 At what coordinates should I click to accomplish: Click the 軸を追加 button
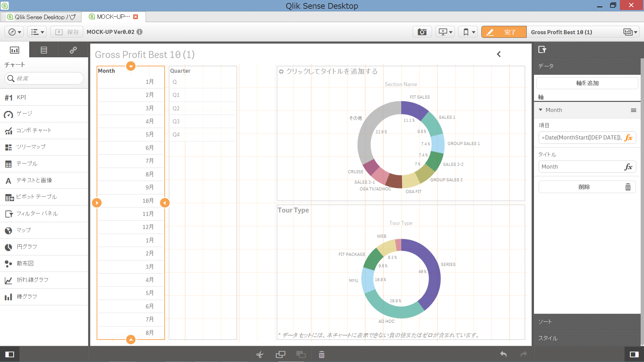(587, 83)
